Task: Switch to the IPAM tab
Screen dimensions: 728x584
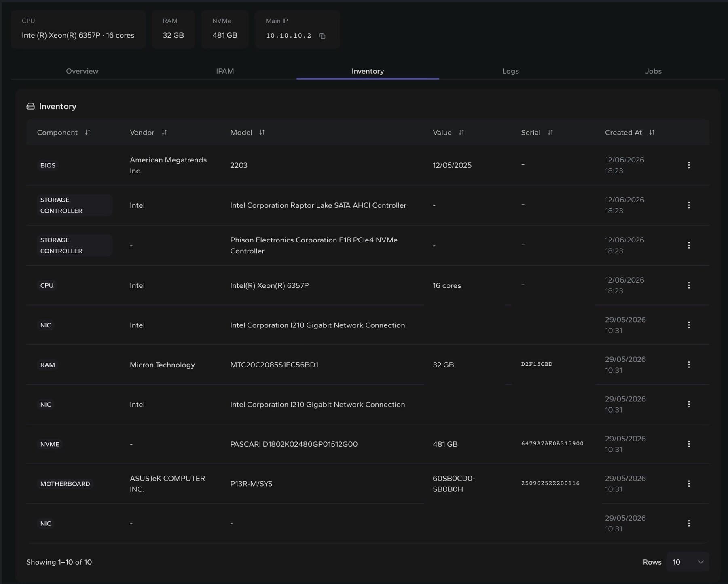Action: click(225, 71)
